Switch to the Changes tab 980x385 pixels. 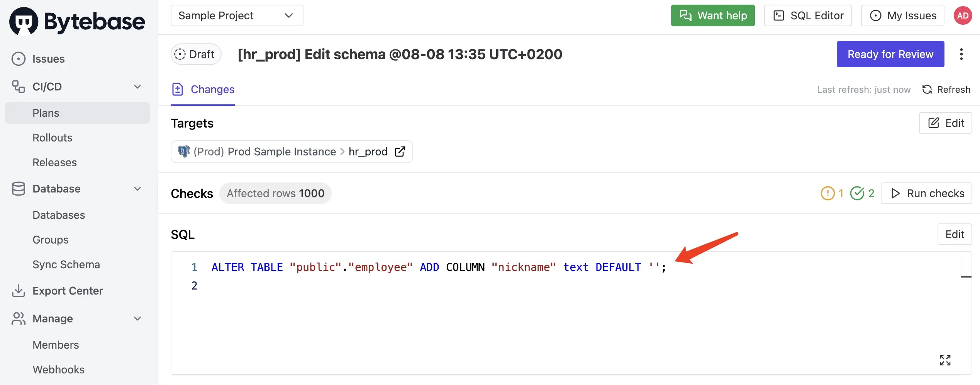pyautogui.click(x=203, y=90)
